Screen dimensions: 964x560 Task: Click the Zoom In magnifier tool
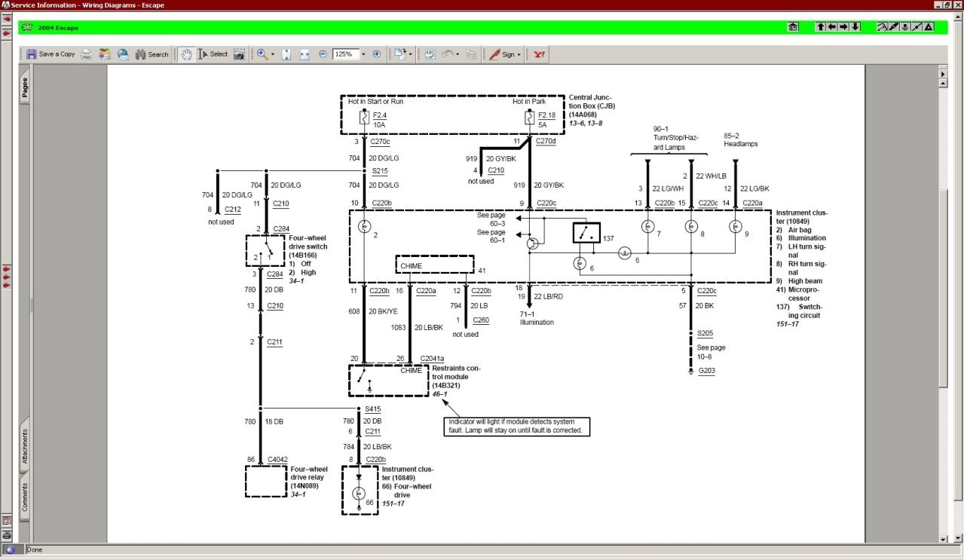coord(262,54)
